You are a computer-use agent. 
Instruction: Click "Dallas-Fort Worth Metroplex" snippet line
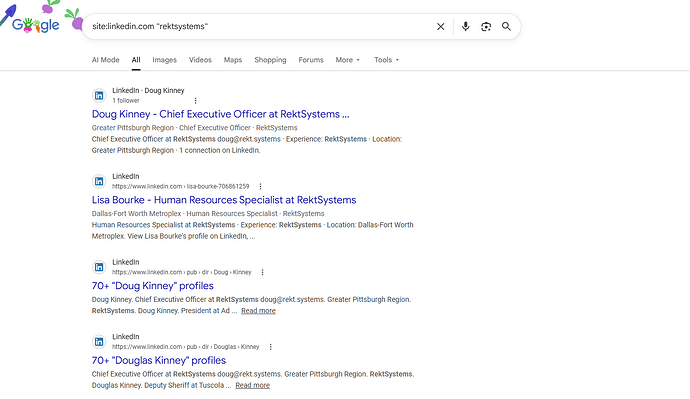pos(208,214)
